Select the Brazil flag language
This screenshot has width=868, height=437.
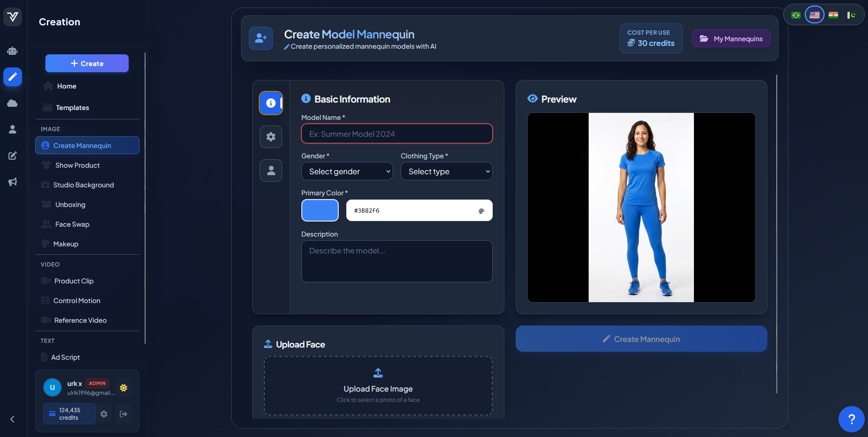point(796,15)
